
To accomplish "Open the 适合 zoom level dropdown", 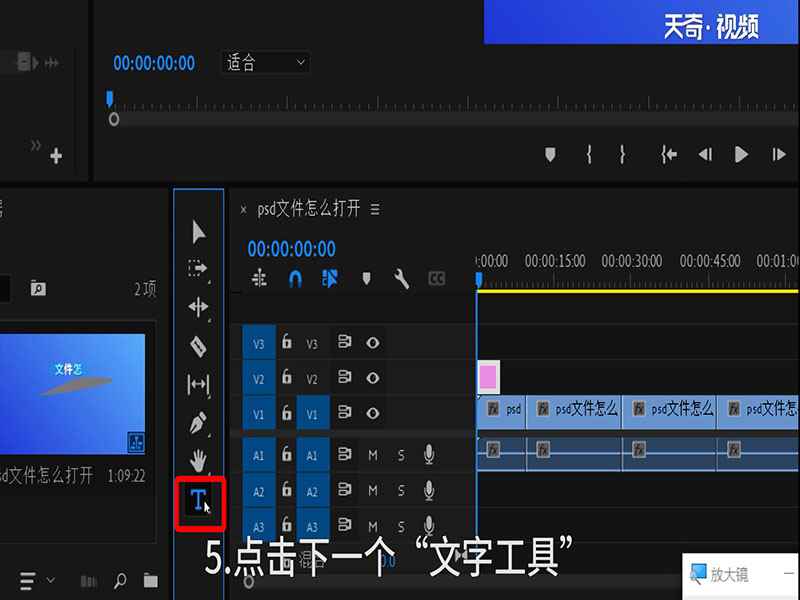I will (x=264, y=63).
